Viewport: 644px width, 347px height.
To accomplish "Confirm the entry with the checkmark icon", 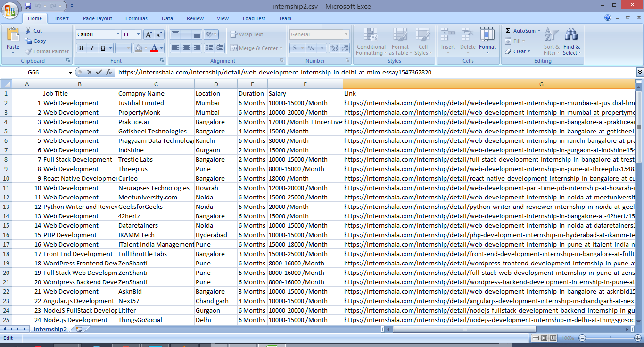I will coord(99,72).
